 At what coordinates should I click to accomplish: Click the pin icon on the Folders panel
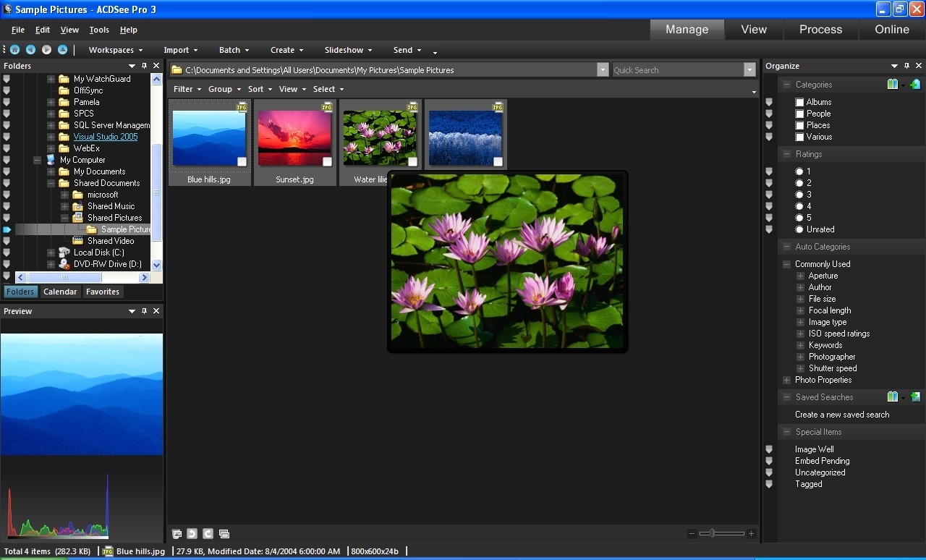click(145, 65)
